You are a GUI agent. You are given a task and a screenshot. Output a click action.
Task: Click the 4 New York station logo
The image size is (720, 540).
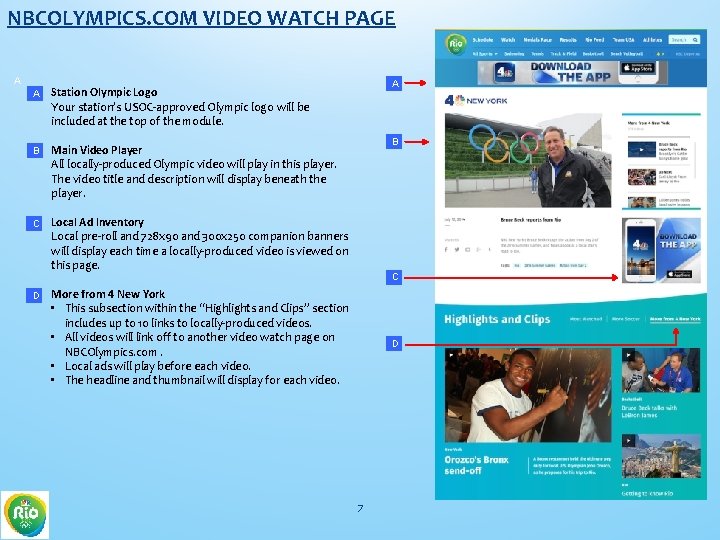476,100
